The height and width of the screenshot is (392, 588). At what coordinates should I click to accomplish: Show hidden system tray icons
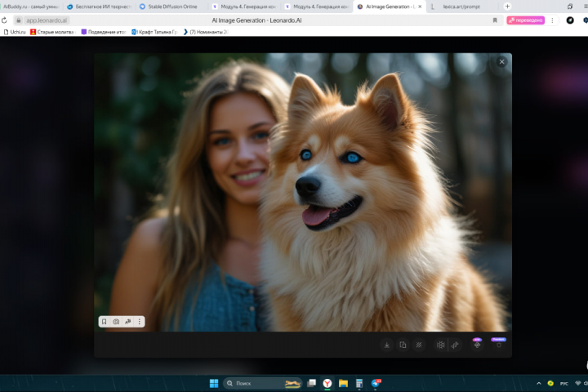539,383
